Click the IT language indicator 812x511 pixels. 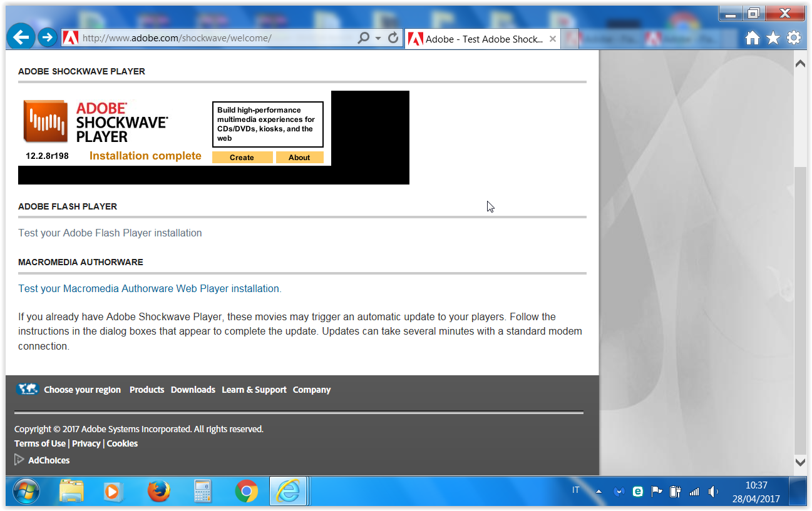(576, 490)
